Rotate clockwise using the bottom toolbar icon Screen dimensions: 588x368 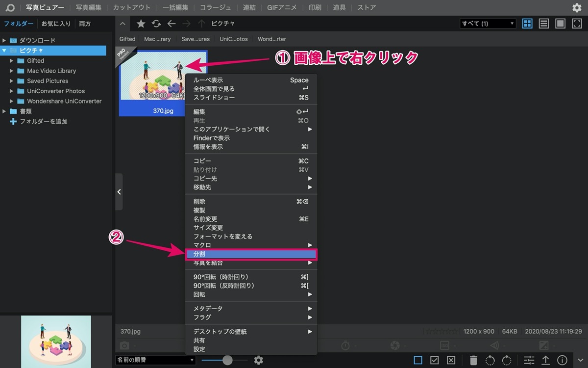(507, 360)
